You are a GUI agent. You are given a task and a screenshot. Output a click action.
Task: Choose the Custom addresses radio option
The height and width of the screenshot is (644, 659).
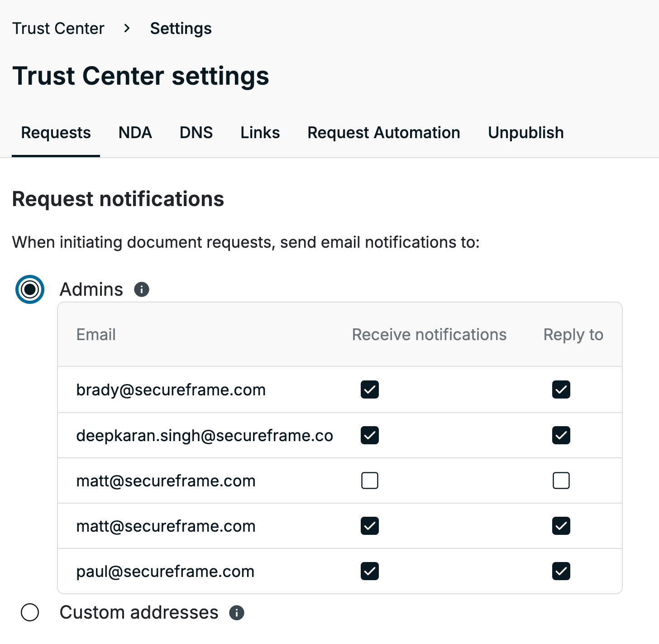click(x=30, y=613)
